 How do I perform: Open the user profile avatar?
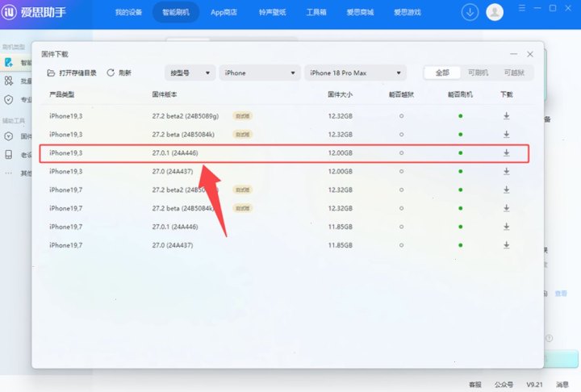point(495,12)
